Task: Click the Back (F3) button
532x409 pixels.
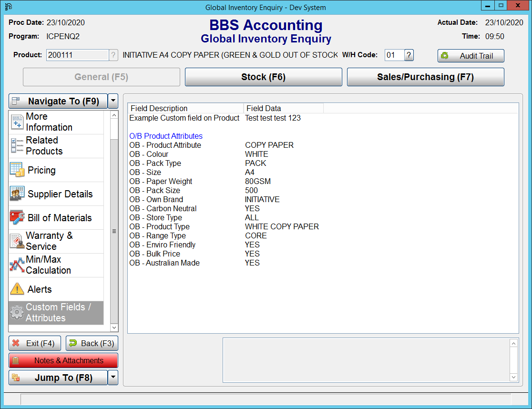Action: click(x=92, y=343)
